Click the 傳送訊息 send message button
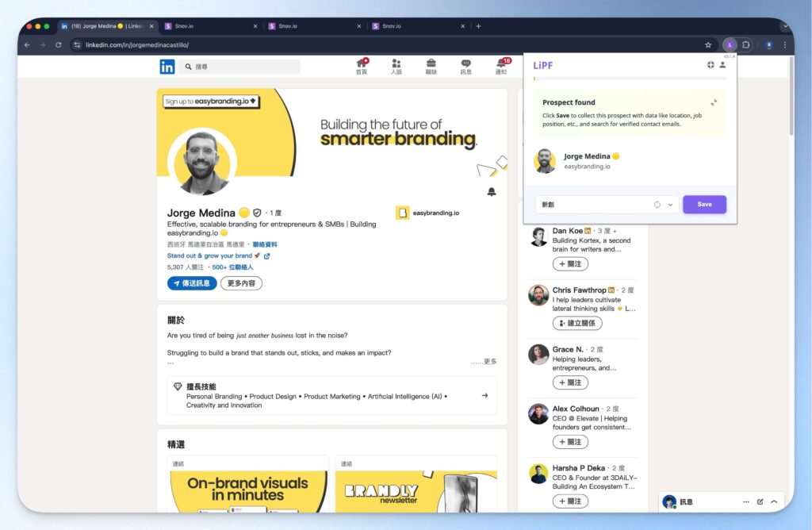 click(x=192, y=283)
